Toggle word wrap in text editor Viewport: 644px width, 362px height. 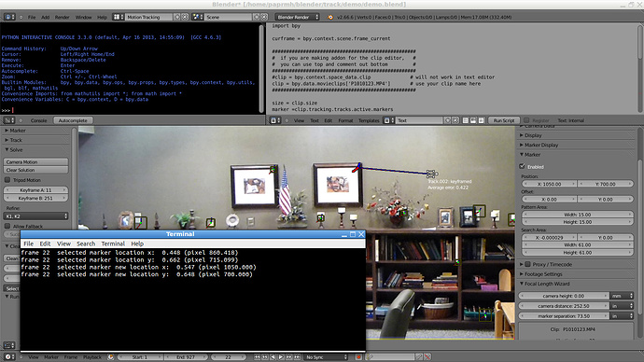point(473,120)
